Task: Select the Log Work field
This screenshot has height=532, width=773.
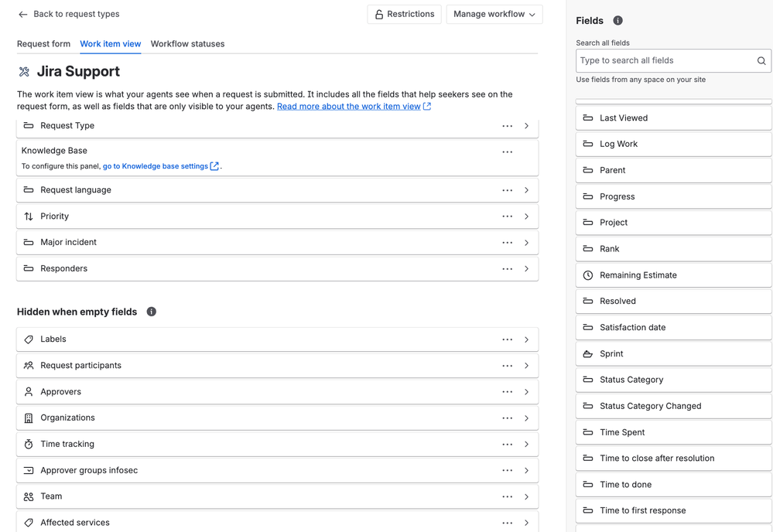Action: pos(673,145)
